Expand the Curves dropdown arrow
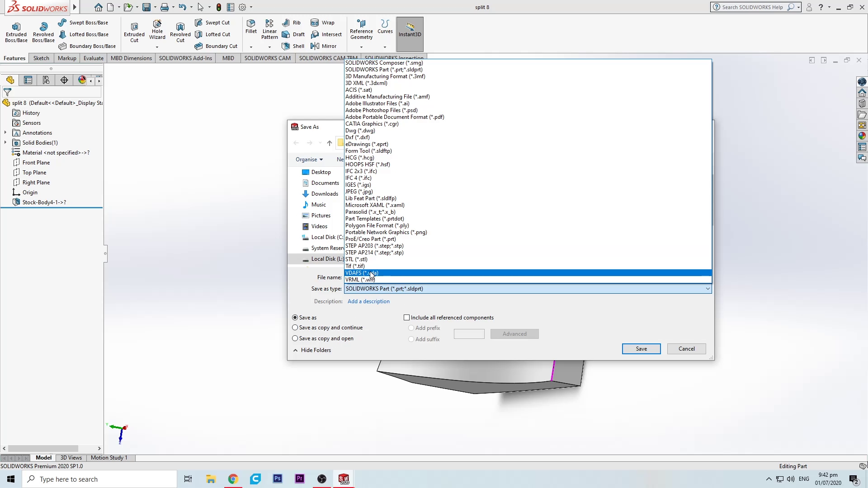The height and width of the screenshot is (488, 868). click(385, 47)
